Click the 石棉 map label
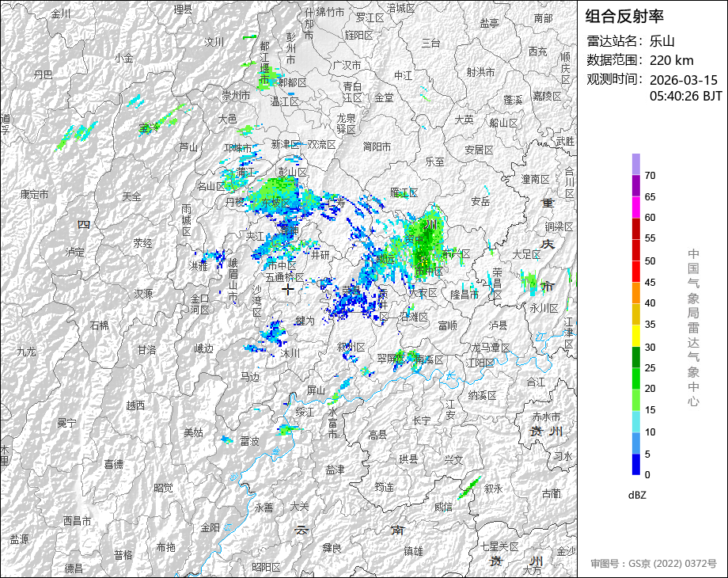 [x=100, y=325]
